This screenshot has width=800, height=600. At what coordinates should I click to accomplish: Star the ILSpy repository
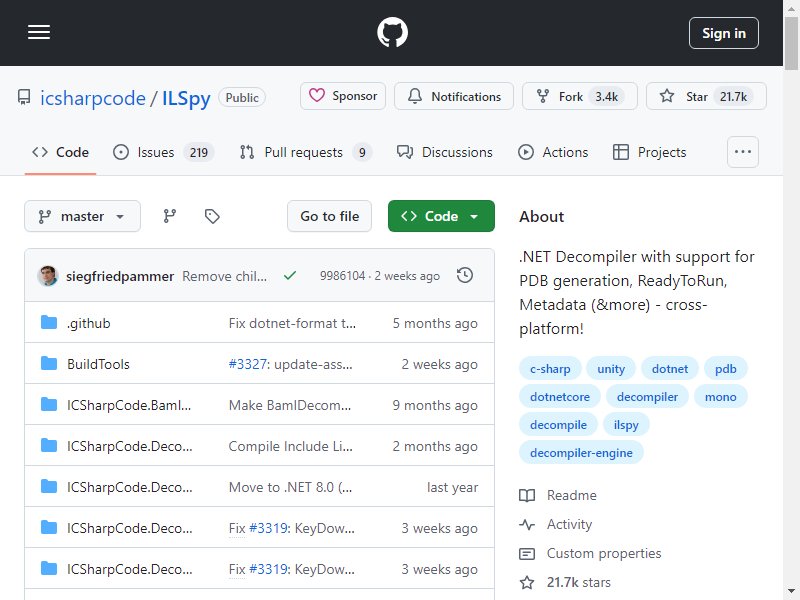(706, 96)
